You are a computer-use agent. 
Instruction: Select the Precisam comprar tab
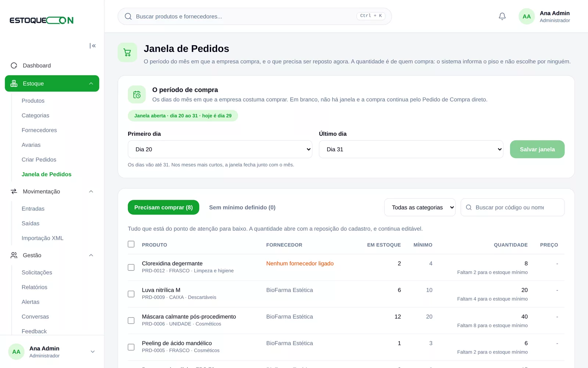[x=164, y=208]
